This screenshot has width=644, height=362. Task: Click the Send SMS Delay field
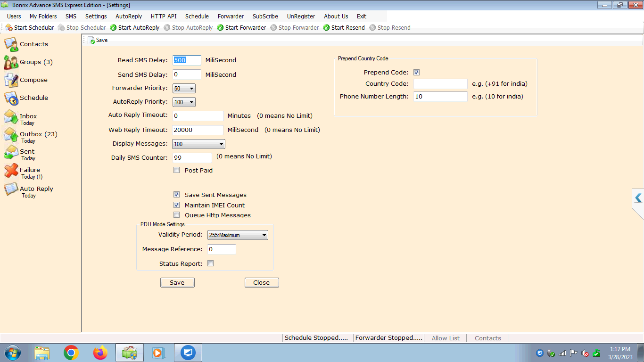pyautogui.click(x=187, y=74)
